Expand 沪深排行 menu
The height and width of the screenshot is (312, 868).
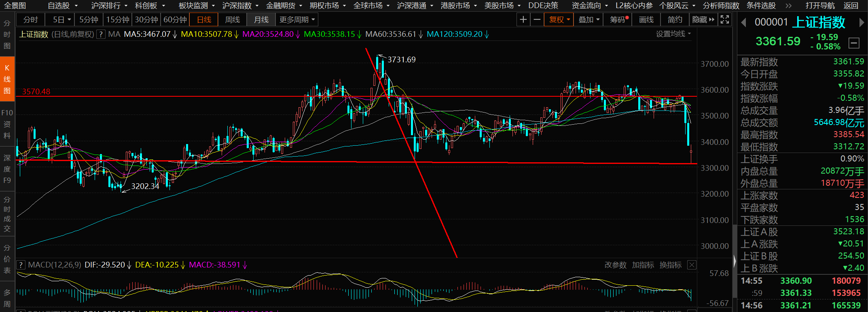pos(109,6)
